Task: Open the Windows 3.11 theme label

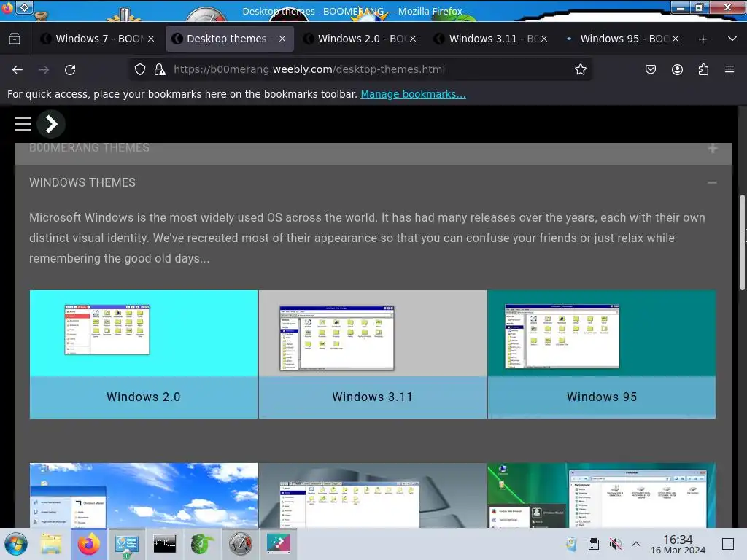Action: (x=373, y=397)
